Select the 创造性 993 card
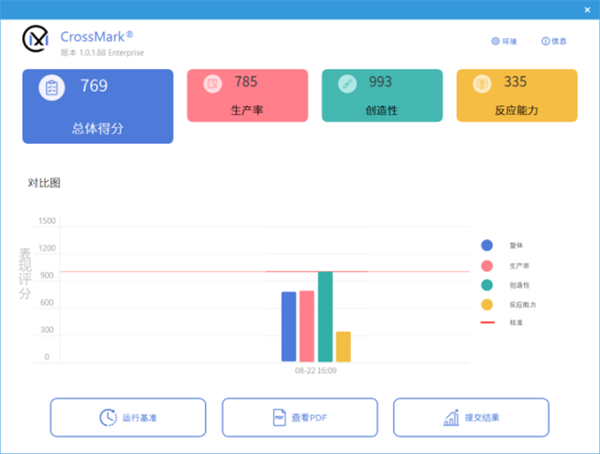 point(382,96)
